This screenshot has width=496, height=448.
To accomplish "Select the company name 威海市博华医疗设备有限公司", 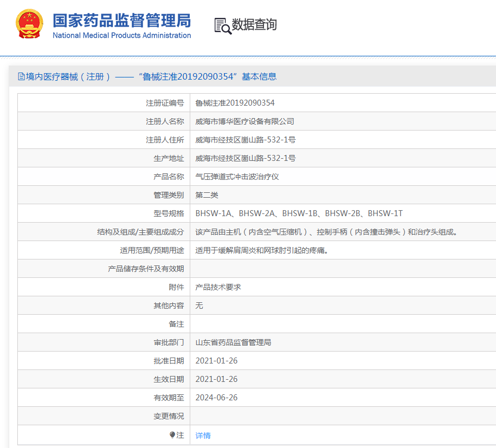I will coord(244,121).
